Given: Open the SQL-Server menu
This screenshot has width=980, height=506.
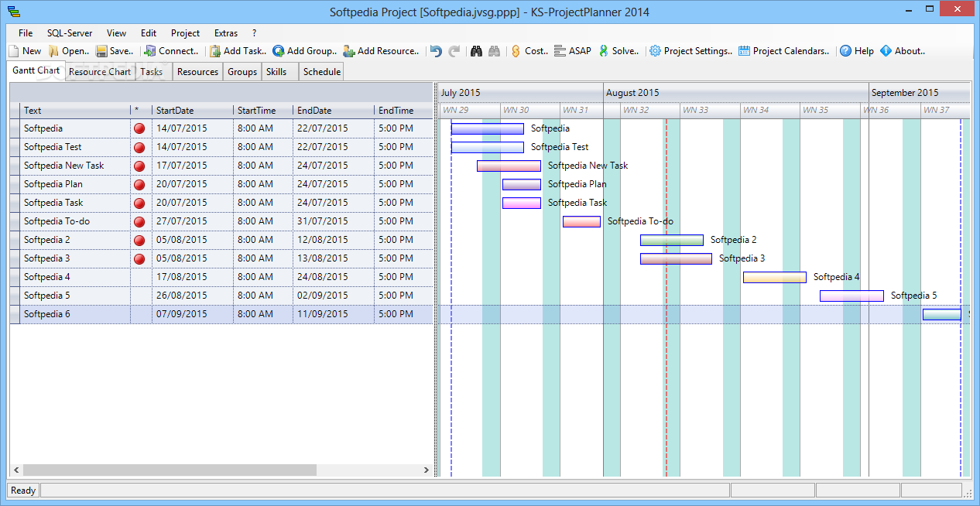Looking at the screenshot, I should click(x=70, y=33).
